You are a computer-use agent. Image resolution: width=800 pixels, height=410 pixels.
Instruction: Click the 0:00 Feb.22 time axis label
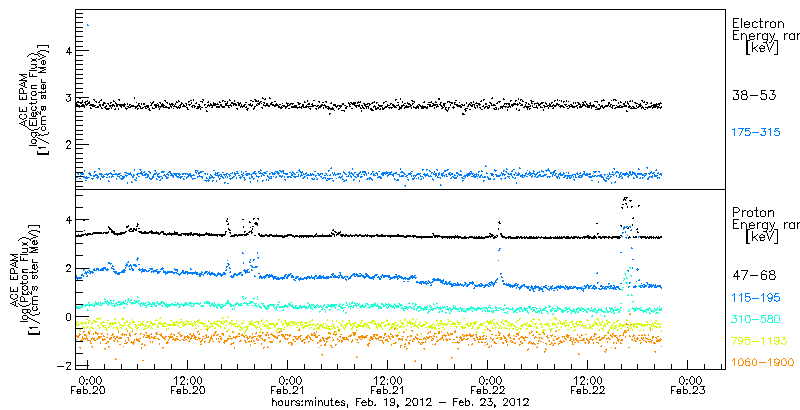click(x=489, y=386)
